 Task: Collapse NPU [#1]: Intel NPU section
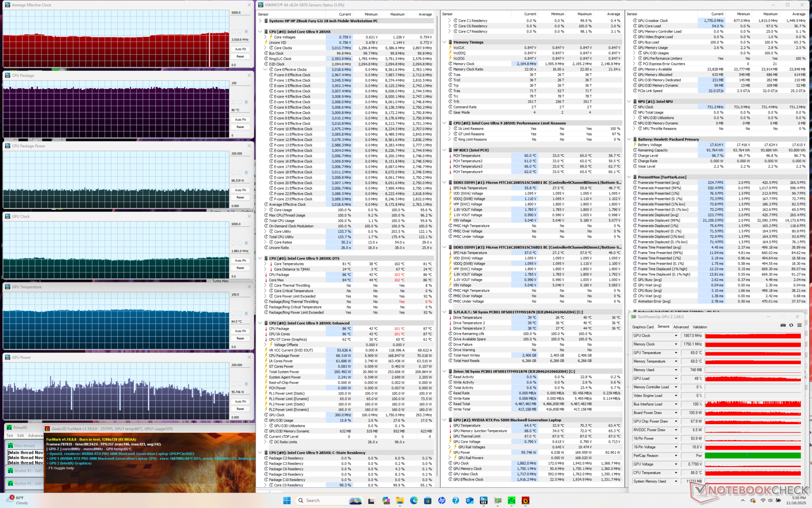(x=629, y=102)
